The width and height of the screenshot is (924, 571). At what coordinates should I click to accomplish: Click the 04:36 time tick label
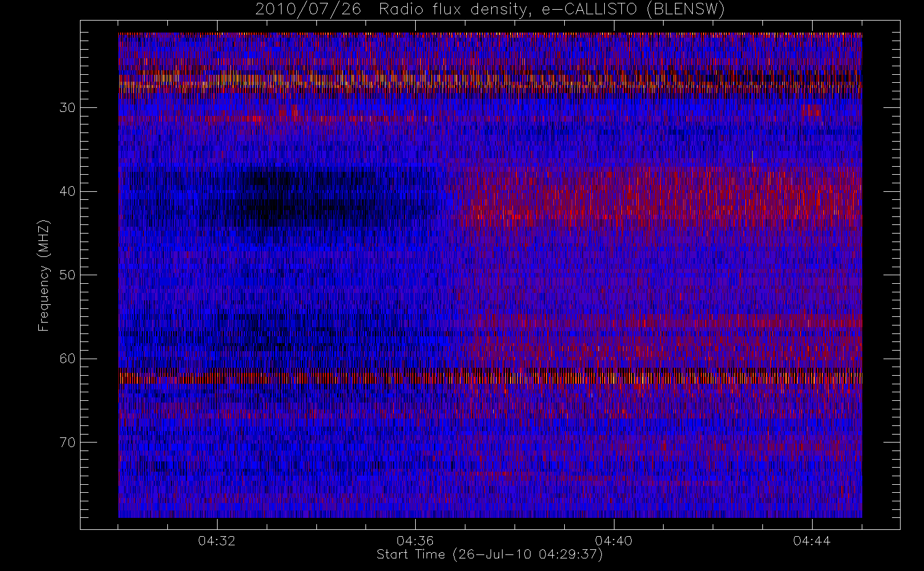tap(415, 541)
